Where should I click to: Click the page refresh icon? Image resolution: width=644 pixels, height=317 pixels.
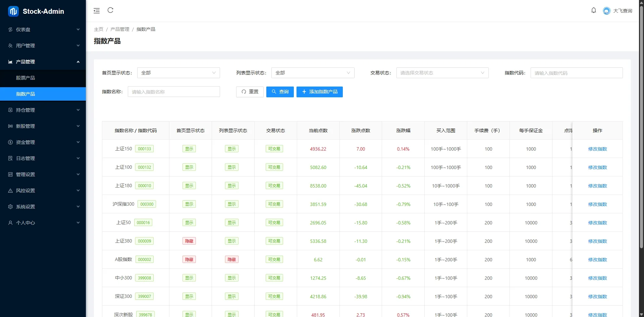point(110,10)
